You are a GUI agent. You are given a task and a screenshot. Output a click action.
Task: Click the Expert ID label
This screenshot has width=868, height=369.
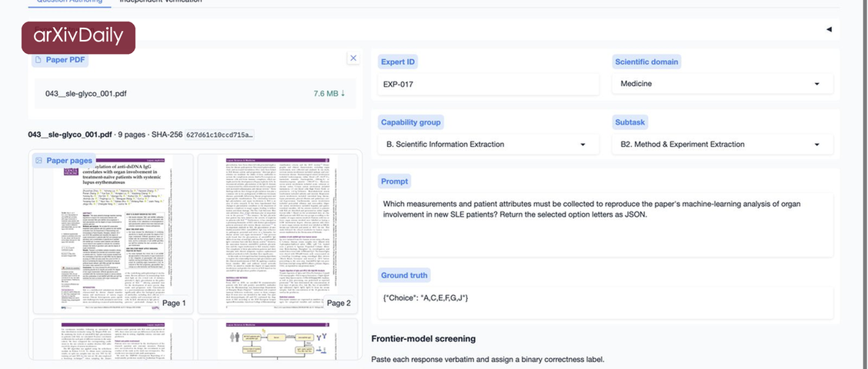(398, 62)
